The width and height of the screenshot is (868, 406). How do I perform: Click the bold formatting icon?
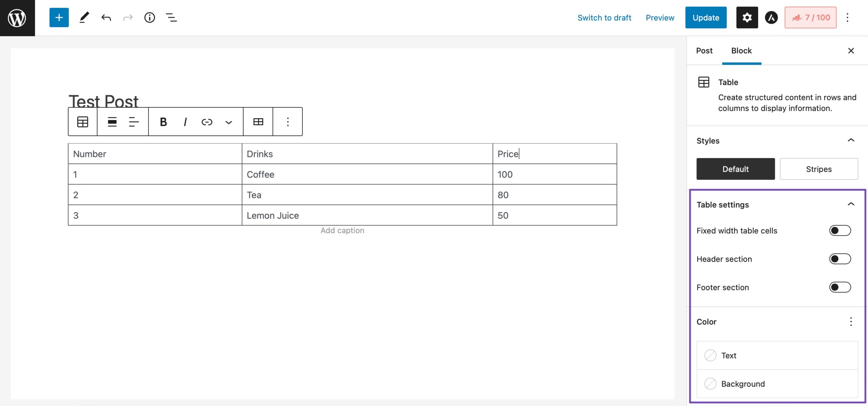(x=162, y=121)
